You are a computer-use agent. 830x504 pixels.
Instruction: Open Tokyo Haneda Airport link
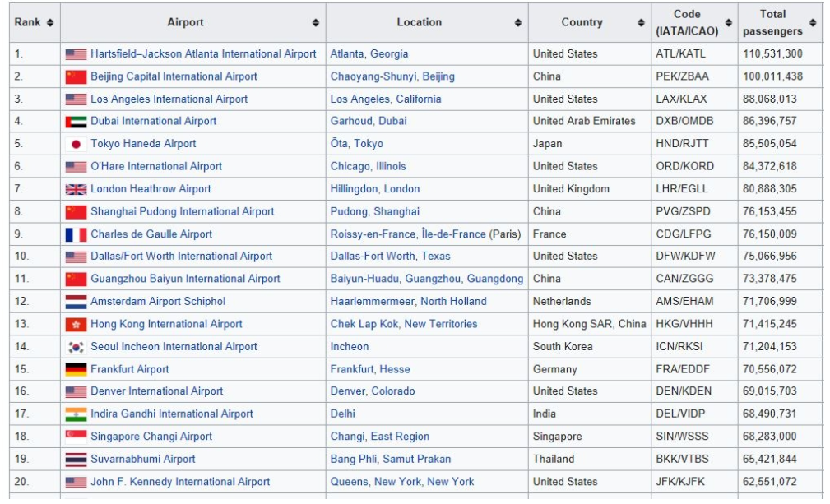(x=143, y=144)
